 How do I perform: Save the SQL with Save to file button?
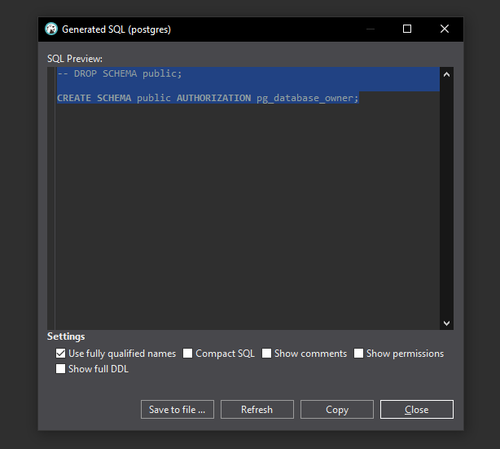[x=177, y=409]
